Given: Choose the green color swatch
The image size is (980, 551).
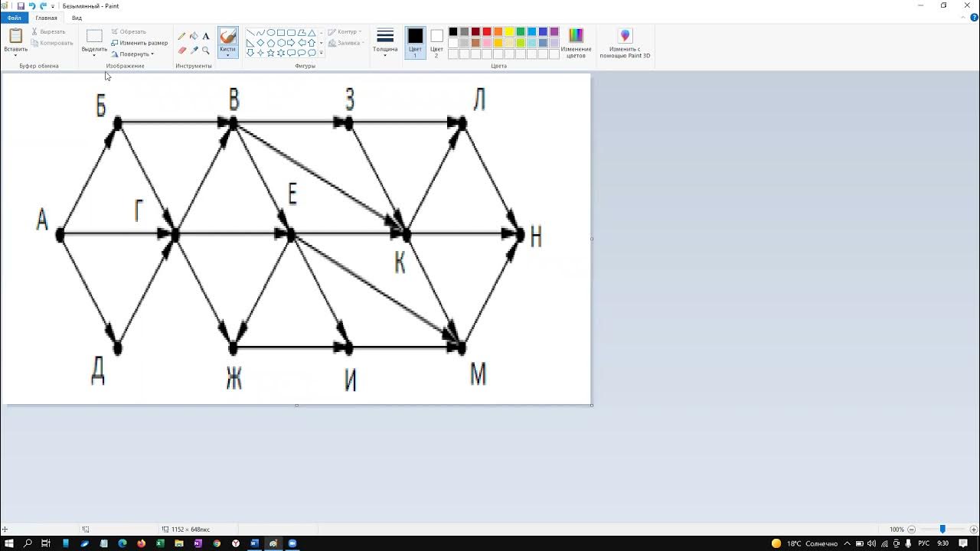Looking at the screenshot, I should 521,32.
